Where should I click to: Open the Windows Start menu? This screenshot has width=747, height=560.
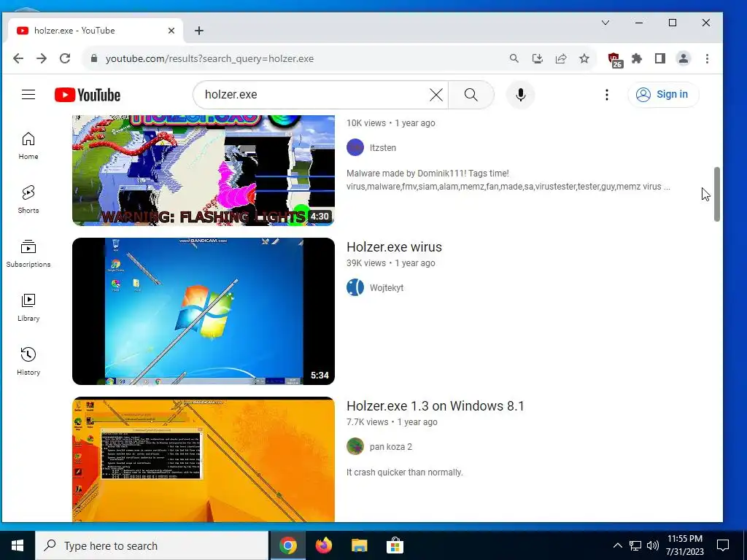tap(18, 545)
